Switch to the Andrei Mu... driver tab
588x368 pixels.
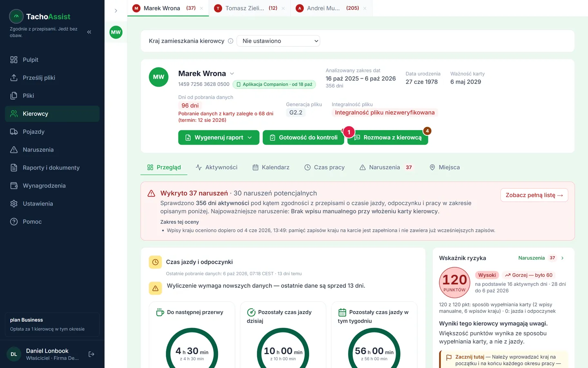pyautogui.click(x=332, y=8)
